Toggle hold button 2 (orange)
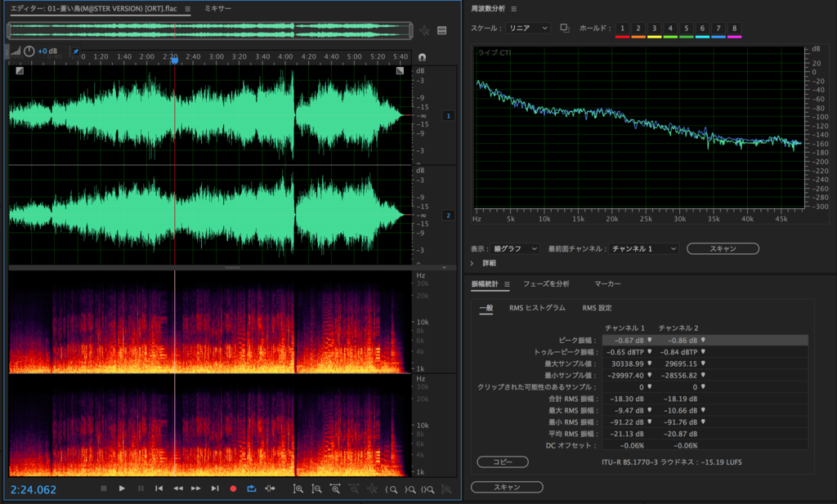Viewport: 837px width, 504px height. click(638, 29)
